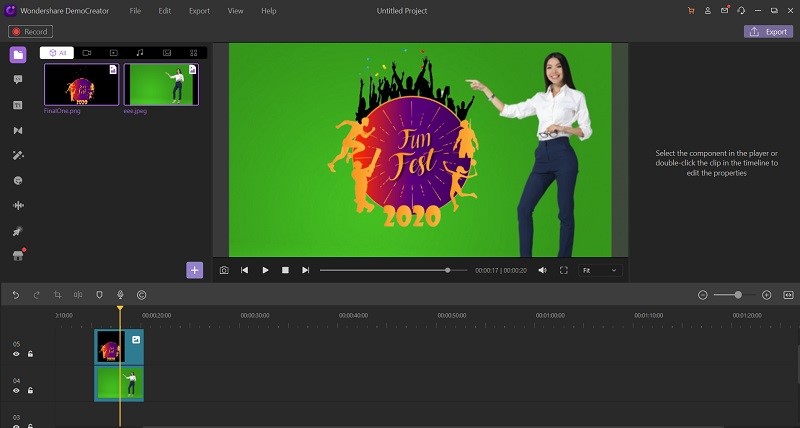
Task: Filter media library by video
Action: pos(87,53)
